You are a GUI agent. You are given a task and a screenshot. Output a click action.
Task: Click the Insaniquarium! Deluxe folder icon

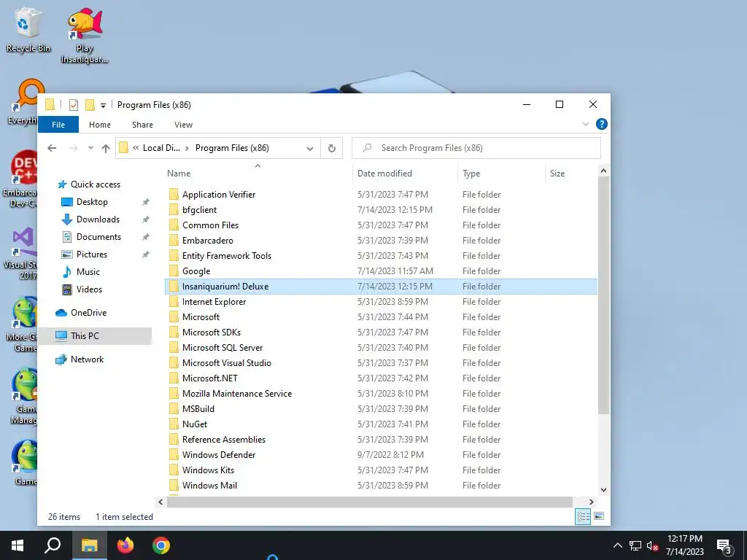pos(174,286)
